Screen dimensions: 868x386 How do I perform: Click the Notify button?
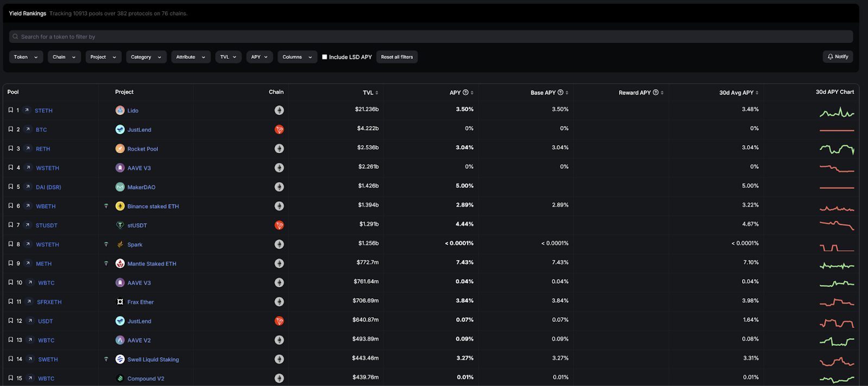click(x=838, y=56)
